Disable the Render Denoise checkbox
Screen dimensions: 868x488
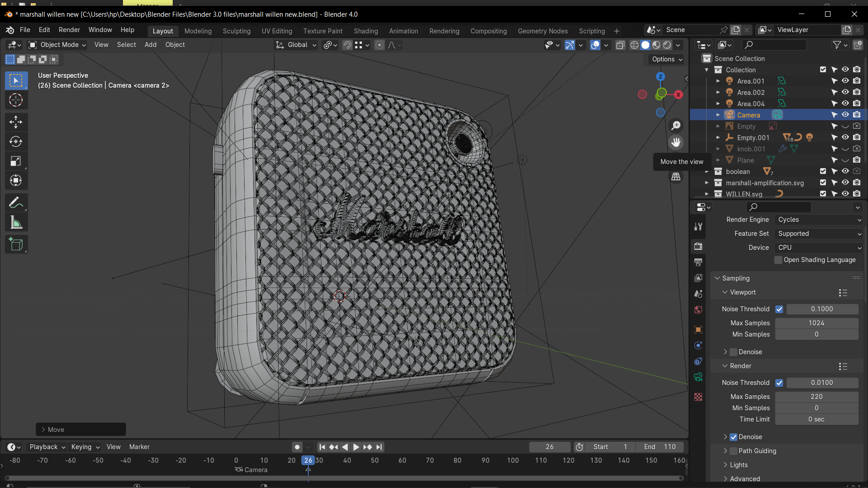734,437
